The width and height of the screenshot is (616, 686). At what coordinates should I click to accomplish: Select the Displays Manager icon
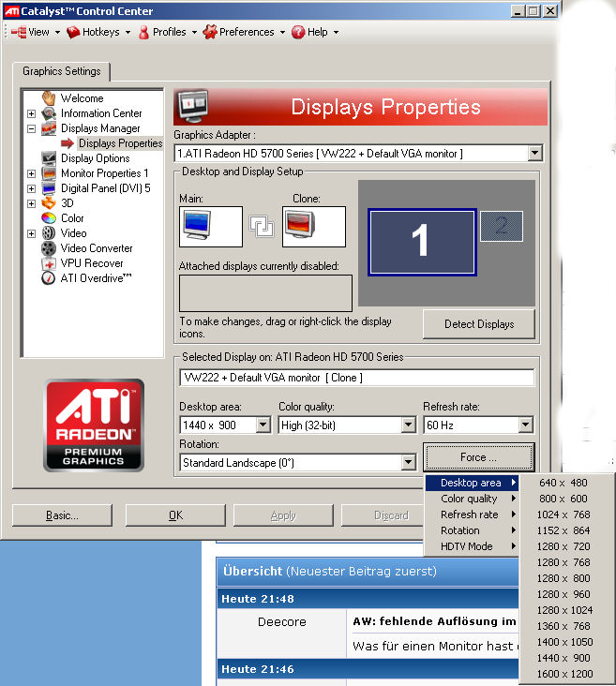[x=49, y=128]
